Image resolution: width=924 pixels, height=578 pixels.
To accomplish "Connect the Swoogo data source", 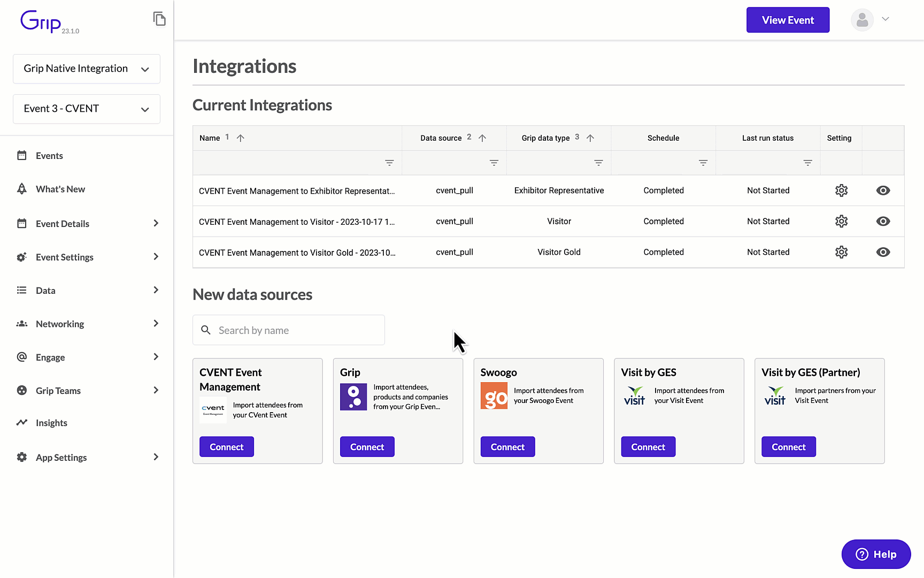I will click(x=507, y=447).
